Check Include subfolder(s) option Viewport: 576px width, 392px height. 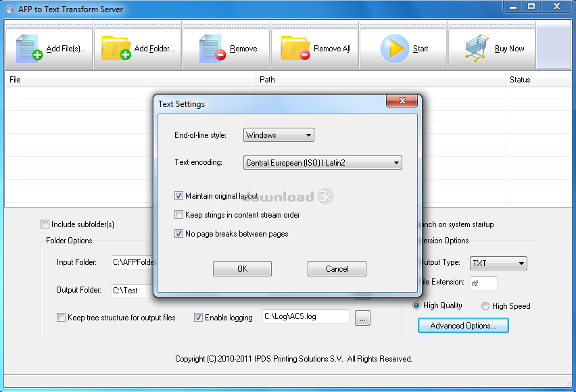[x=45, y=224]
